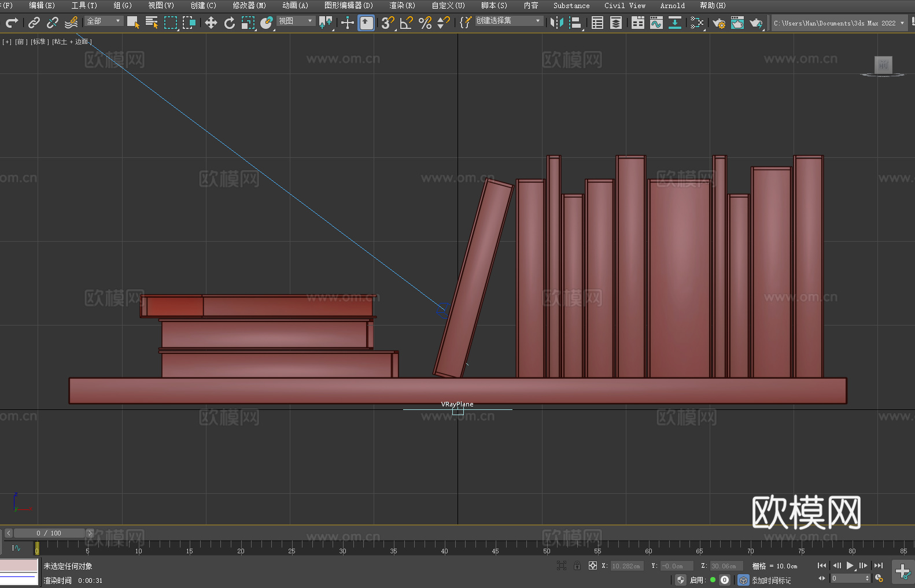This screenshot has height=588, width=915.
Task: Toggle Keyboard Shortcut Override button
Action: tap(366, 23)
